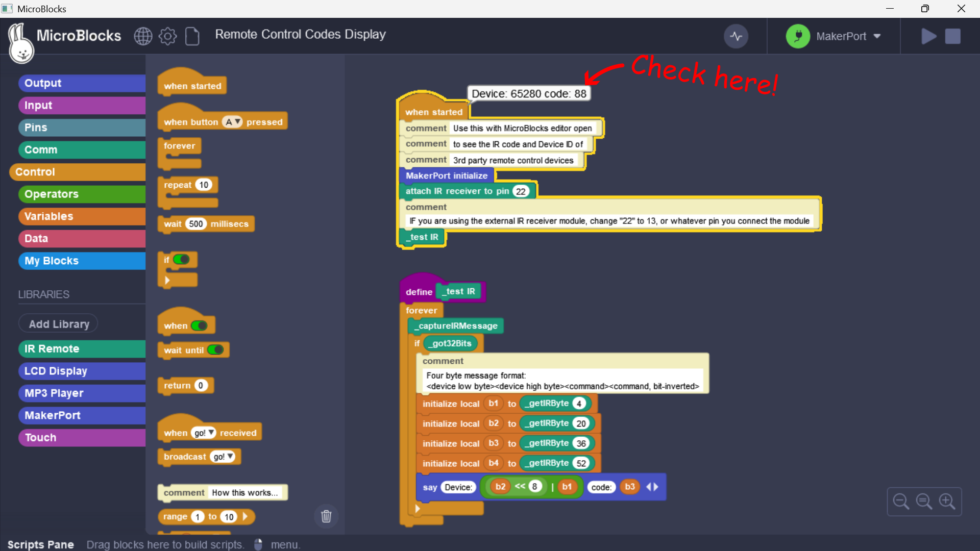Click the repeat block count field showing 10

[204, 185]
